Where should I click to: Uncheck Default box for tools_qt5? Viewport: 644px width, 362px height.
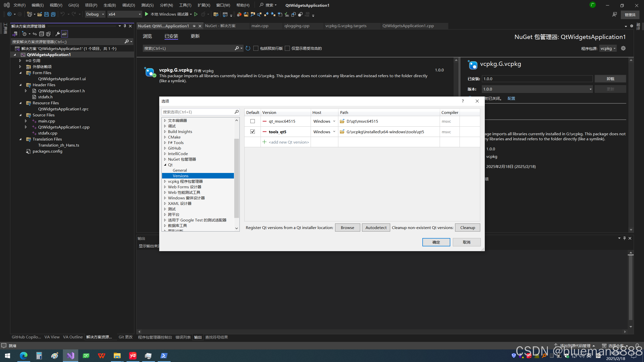(253, 132)
